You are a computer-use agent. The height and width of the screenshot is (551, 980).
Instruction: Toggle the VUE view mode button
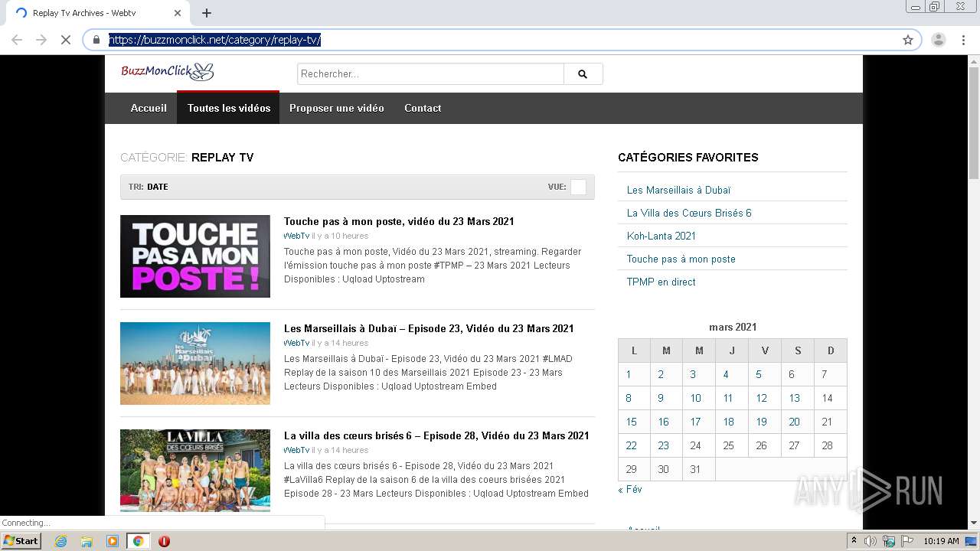578,187
